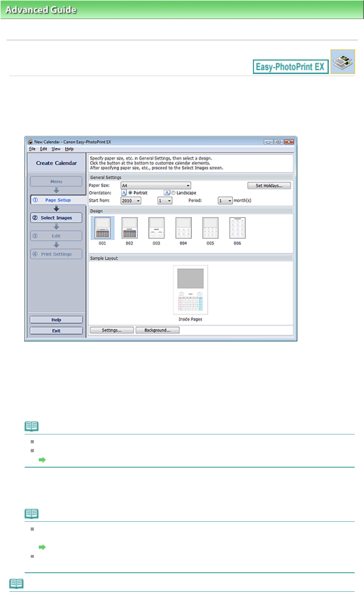The width and height of the screenshot is (364, 595).
Task: Select calendar design 003 thumbnail
Action: click(x=156, y=228)
